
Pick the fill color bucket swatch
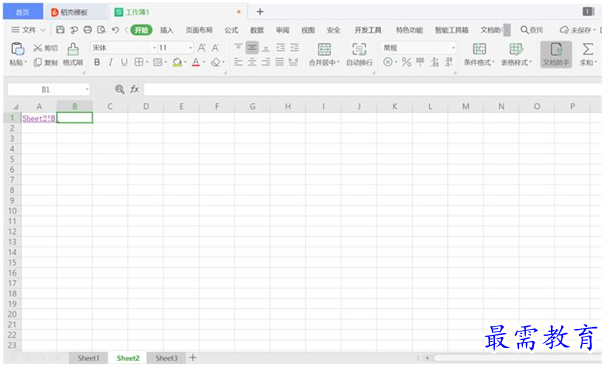[177, 62]
